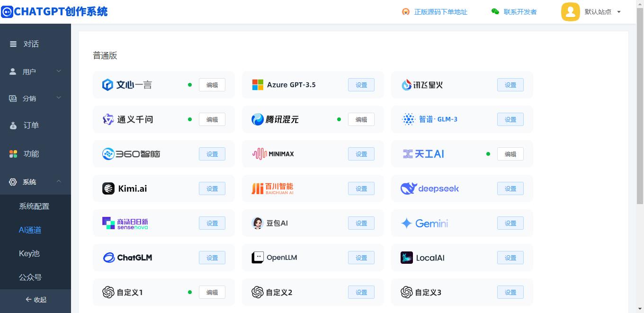
Task: Click the 天工AI logo icon
Action: (408, 154)
